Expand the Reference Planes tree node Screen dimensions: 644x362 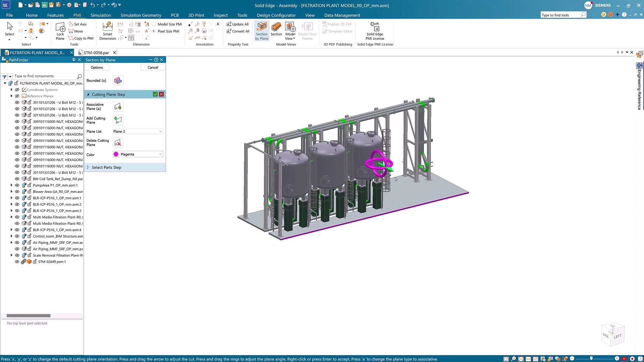tap(11, 96)
